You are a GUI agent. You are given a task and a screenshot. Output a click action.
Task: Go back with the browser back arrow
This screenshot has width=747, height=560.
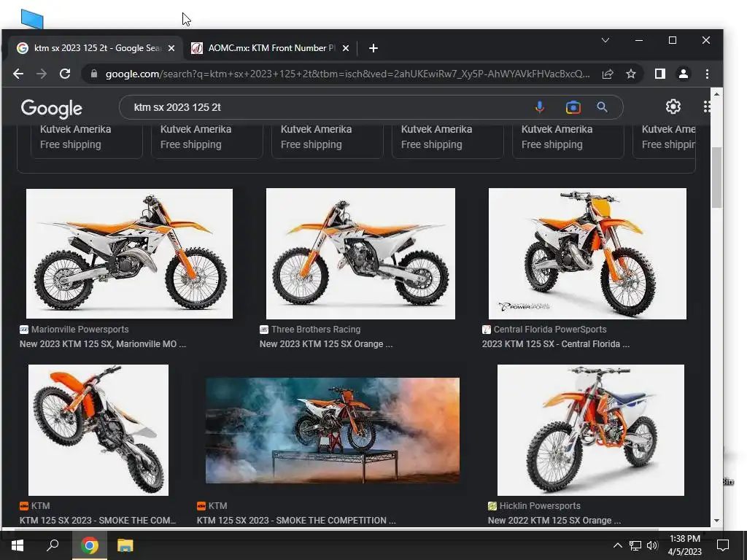[18, 74]
